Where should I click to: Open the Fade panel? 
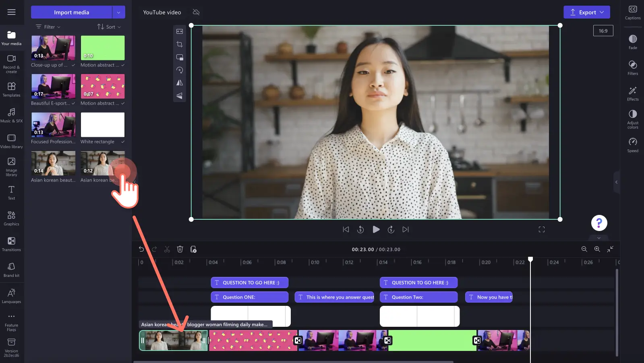(x=633, y=42)
